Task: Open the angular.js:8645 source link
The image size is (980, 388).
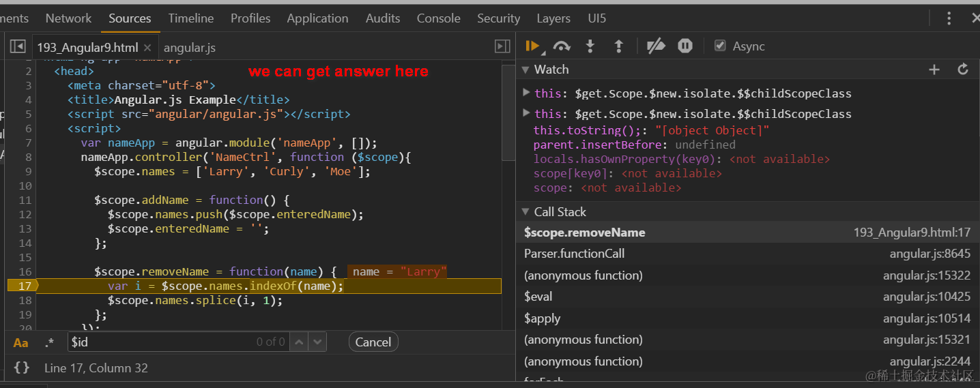Action: point(930,254)
